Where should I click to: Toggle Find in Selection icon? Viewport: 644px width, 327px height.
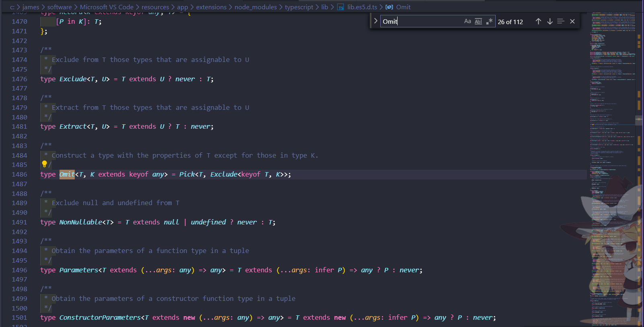(x=561, y=21)
